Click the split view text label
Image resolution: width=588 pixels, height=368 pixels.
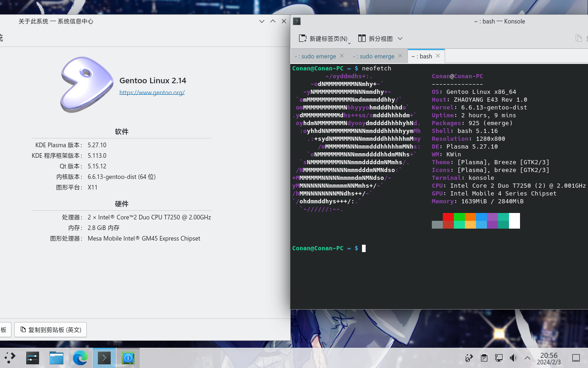point(381,39)
